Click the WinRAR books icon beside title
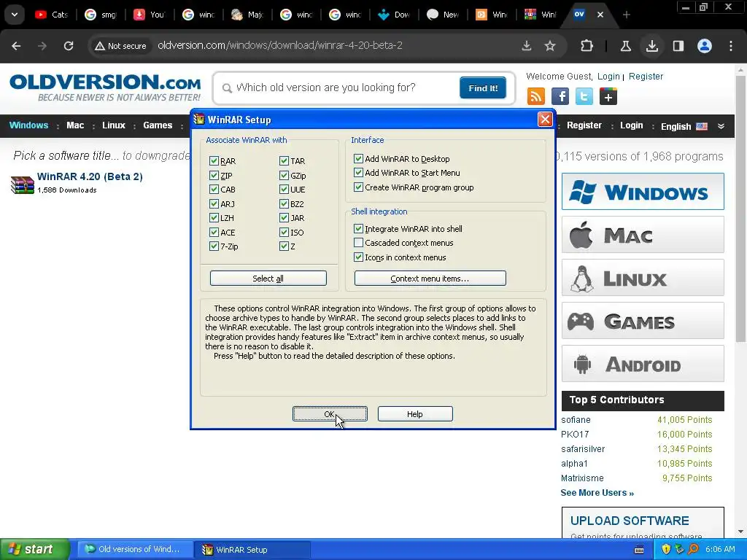 (x=22, y=184)
